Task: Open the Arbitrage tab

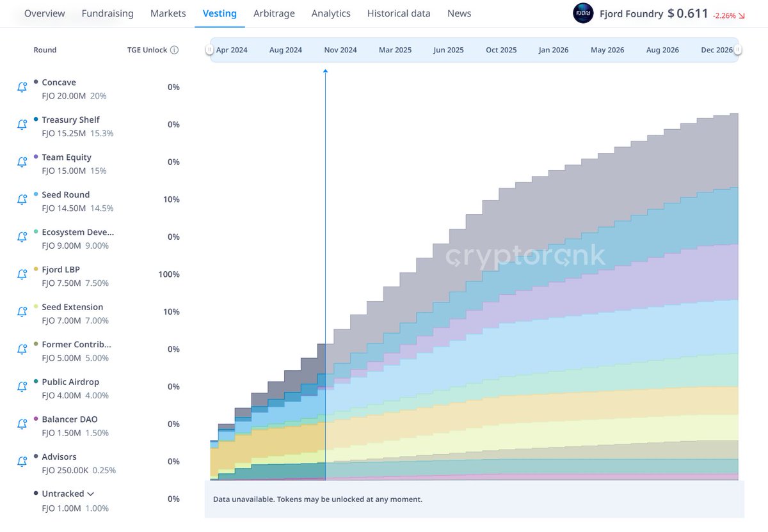Action: [274, 13]
